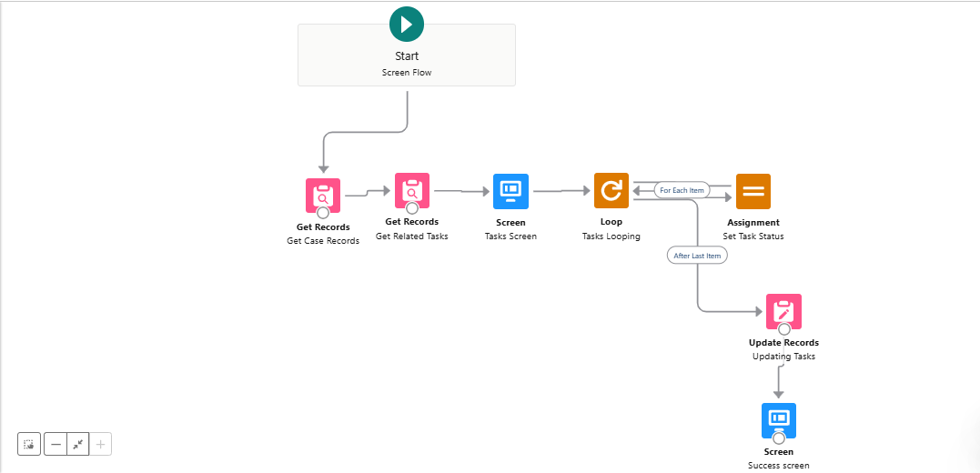Click the orange Tasks Looping loop icon
The image size is (980, 473).
coord(611,191)
